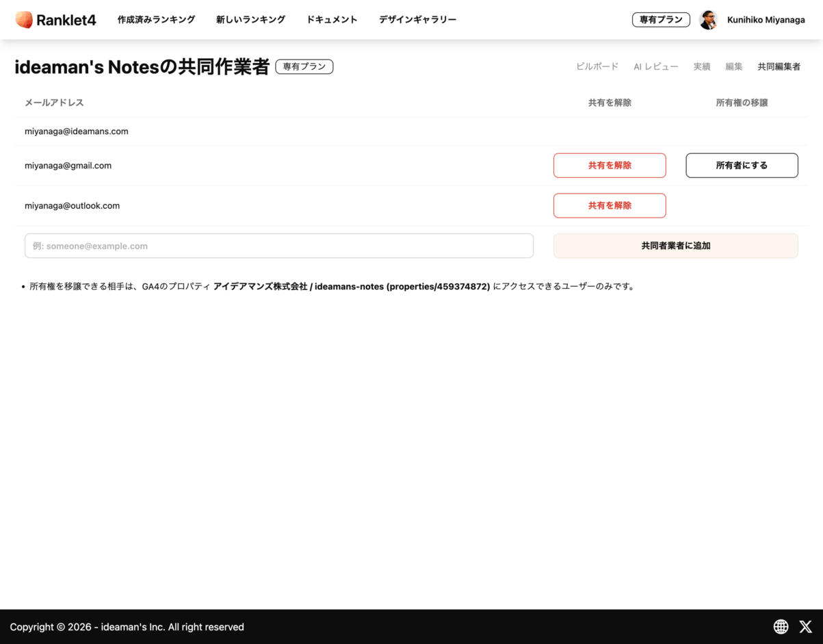Click Kunihiko Miyanaga's profile avatar
This screenshot has height=644, width=823.
point(709,19)
